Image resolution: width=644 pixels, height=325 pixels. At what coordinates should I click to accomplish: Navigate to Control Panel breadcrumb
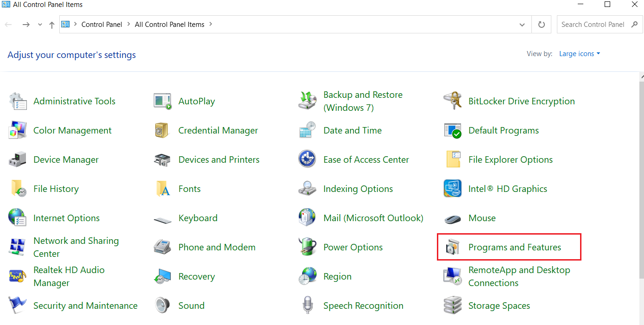(x=101, y=24)
